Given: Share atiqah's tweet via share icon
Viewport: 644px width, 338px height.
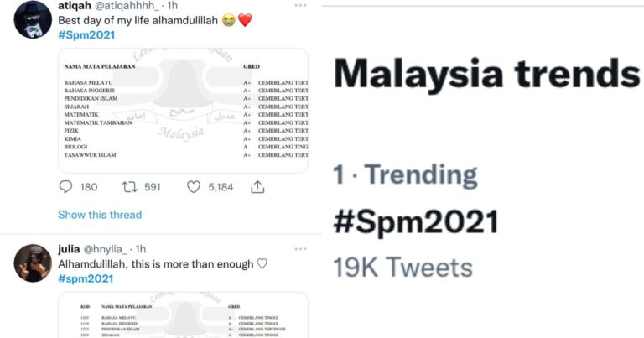Looking at the screenshot, I should [257, 187].
